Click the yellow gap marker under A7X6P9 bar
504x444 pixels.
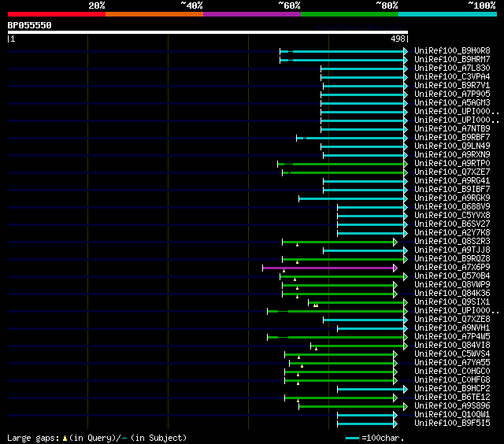point(283,271)
